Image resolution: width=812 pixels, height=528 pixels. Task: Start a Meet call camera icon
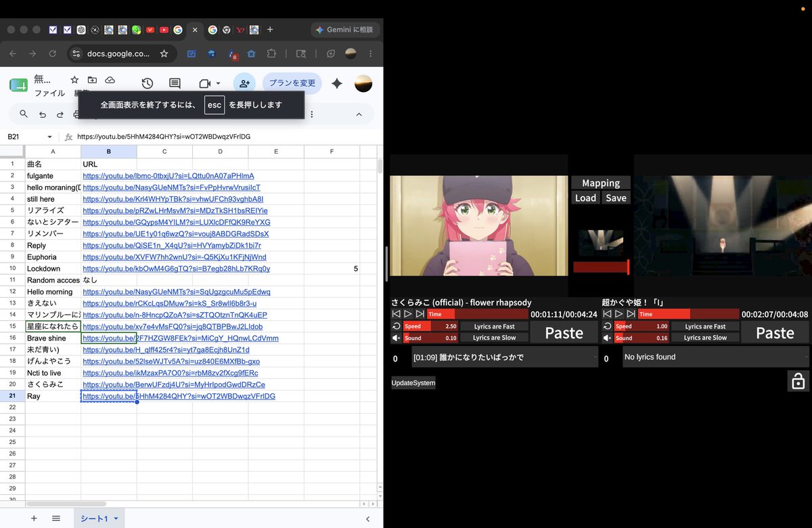coord(205,83)
